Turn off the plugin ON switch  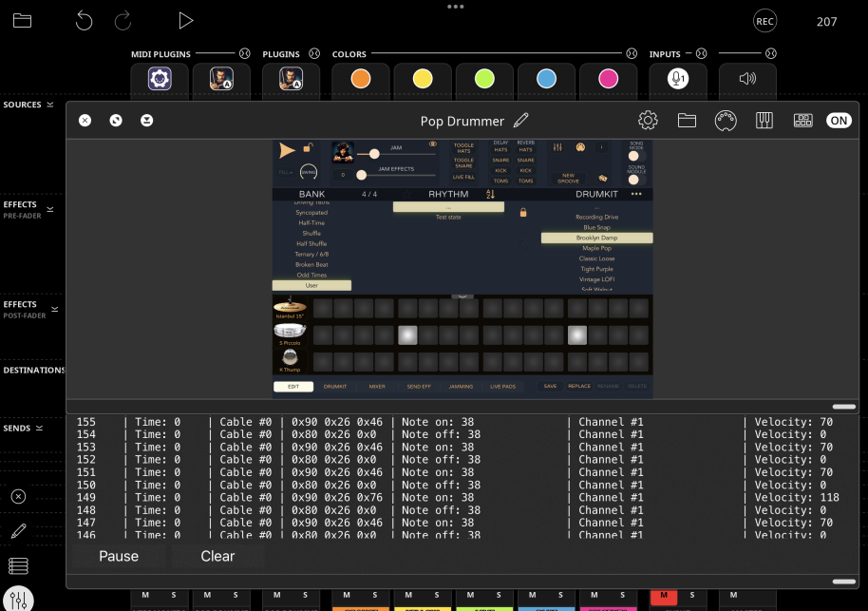click(x=839, y=121)
